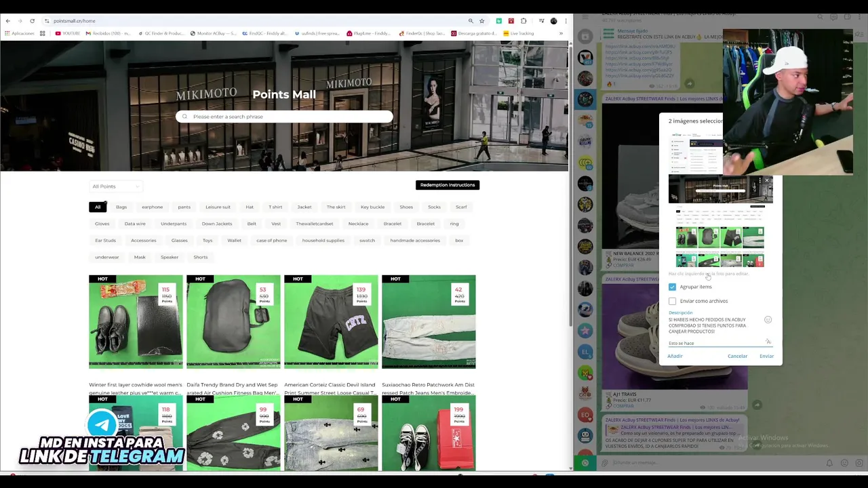The image size is (868, 488).
Task: Filter products by handmade accessories
Action: pos(415,241)
